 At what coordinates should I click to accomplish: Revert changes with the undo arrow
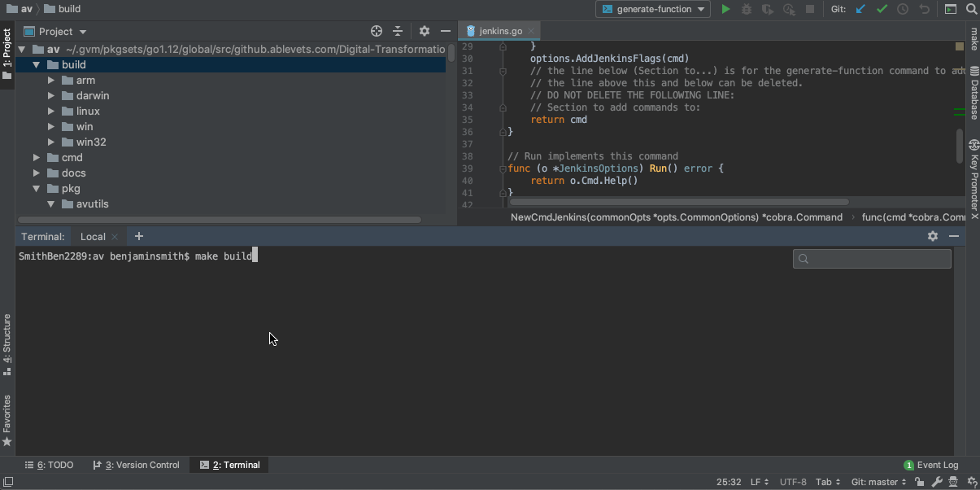[924, 9]
